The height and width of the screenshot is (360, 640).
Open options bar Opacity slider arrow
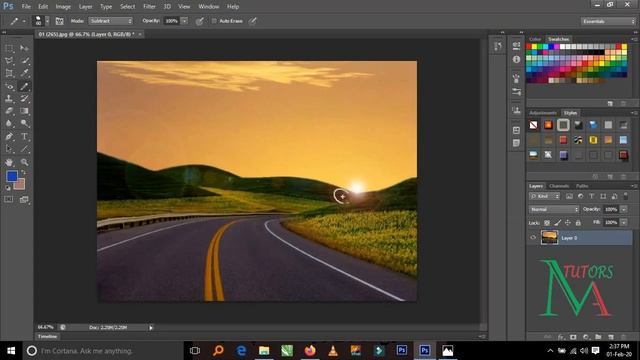coord(184,21)
